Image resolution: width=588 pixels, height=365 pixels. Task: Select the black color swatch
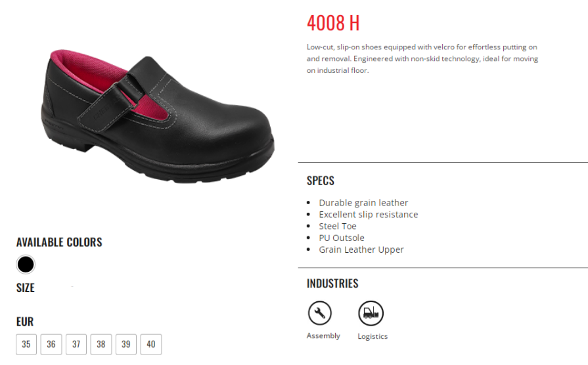coord(26,265)
